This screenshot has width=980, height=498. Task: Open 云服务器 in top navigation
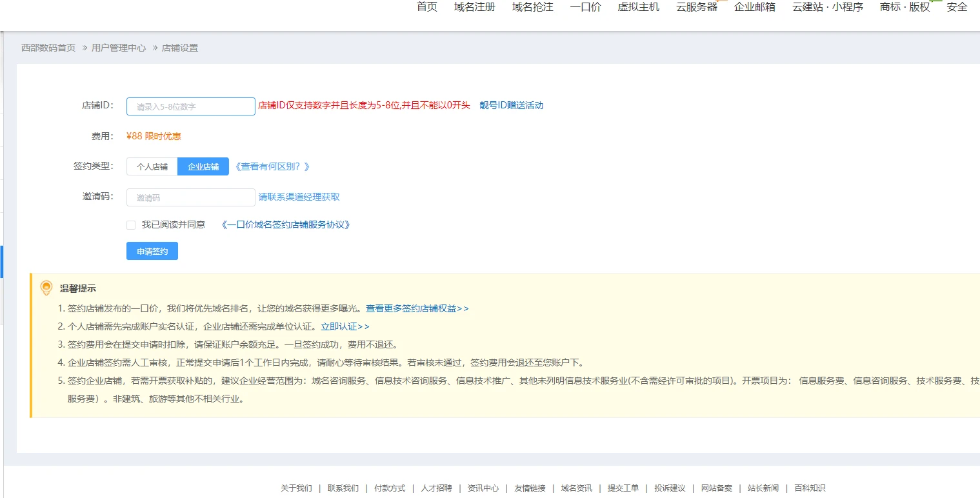tap(696, 7)
